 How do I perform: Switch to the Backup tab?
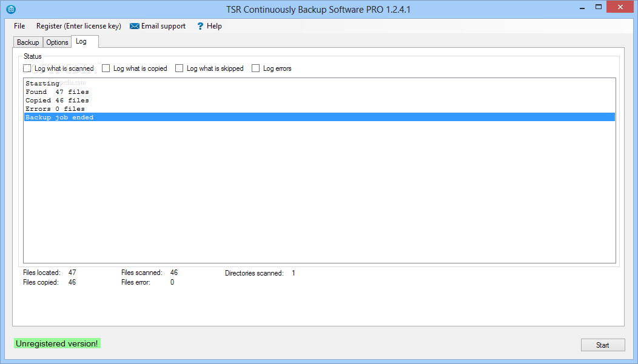pyautogui.click(x=28, y=42)
